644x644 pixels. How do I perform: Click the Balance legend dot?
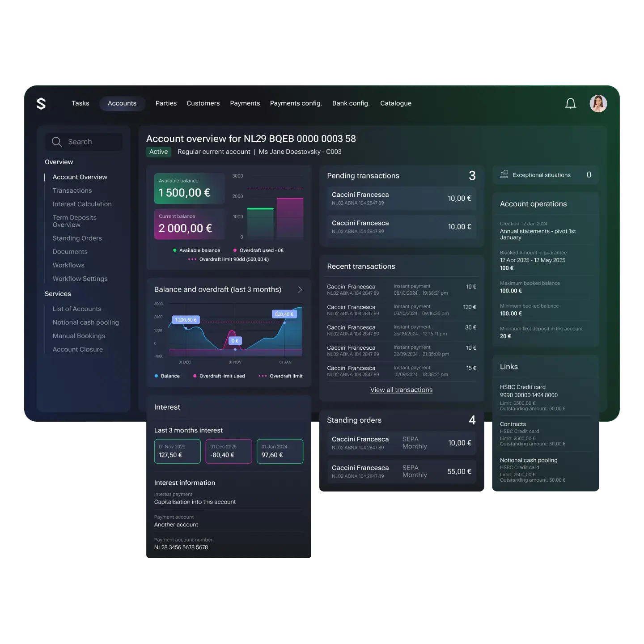click(x=156, y=376)
